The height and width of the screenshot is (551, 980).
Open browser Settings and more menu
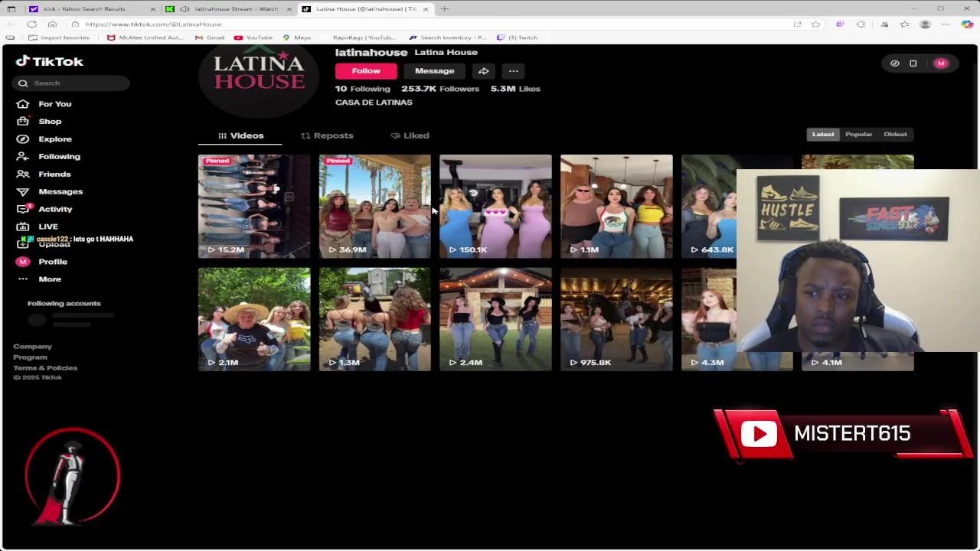(x=946, y=24)
